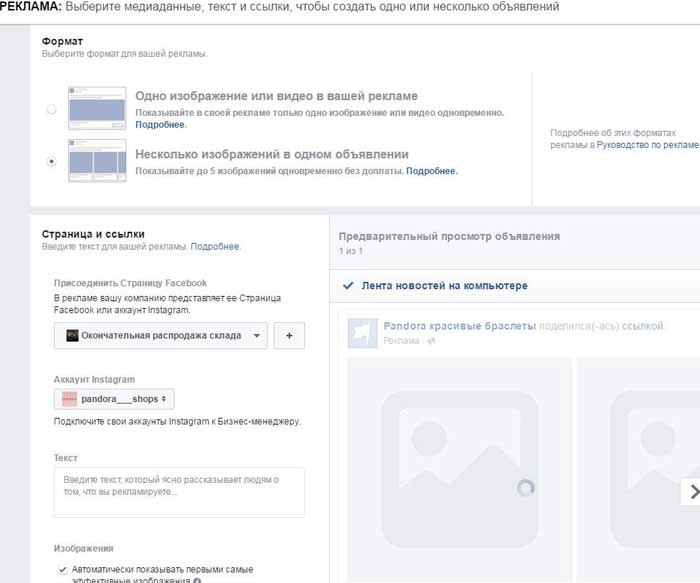This screenshot has width=700, height=583.
Task: Click the plus button to add a page
Action: pos(289,336)
